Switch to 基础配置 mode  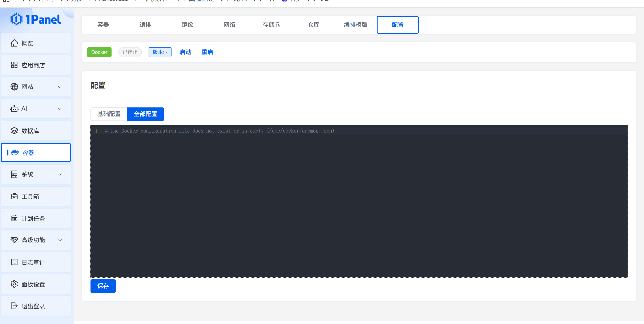point(109,114)
